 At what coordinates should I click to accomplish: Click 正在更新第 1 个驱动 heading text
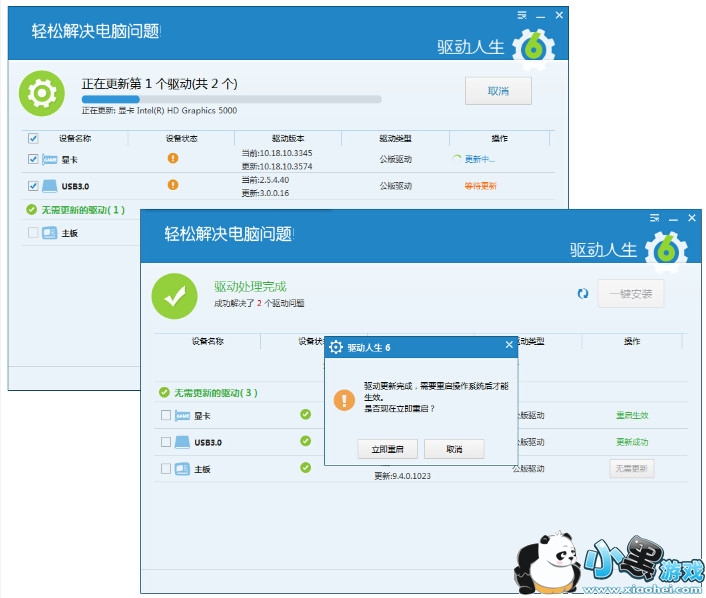coord(159,83)
